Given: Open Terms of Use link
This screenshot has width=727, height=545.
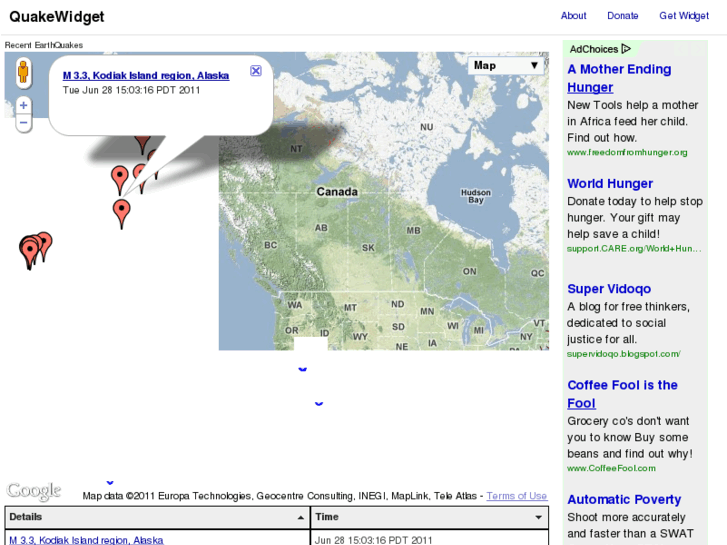Looking at the screenshot, I should [517, 496].
